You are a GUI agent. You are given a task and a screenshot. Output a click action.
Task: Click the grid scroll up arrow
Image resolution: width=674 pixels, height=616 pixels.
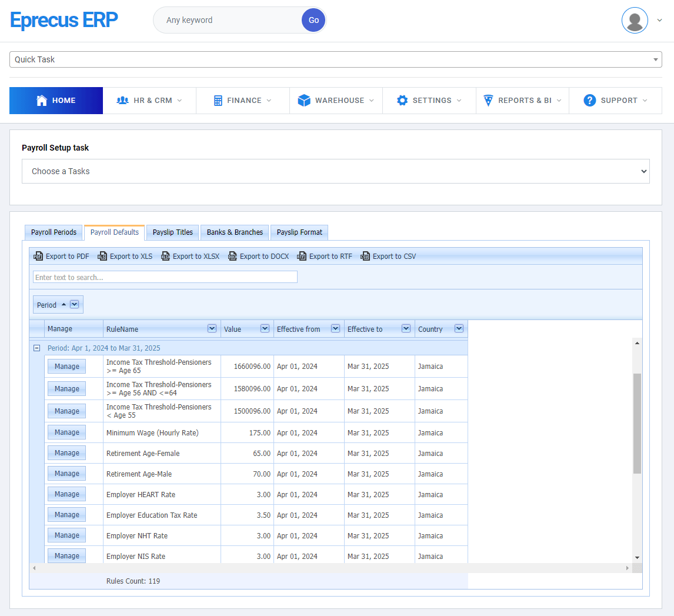(637, 342)
